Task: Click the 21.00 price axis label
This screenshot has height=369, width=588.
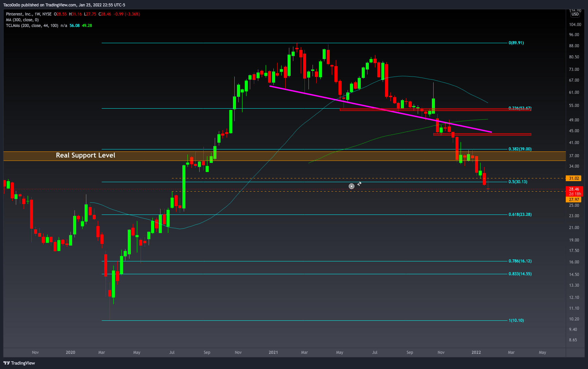Action: [x=574, y=228]
